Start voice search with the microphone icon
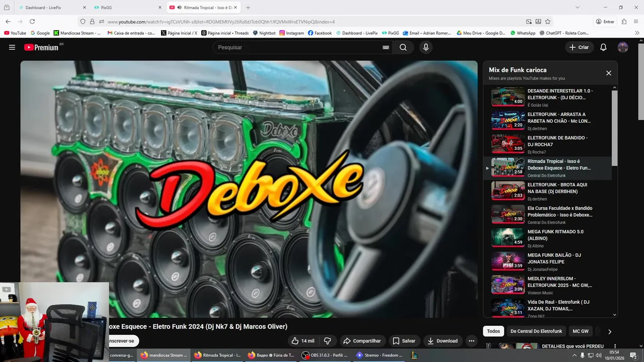644x362 pixels. click(x=426, y=47)
